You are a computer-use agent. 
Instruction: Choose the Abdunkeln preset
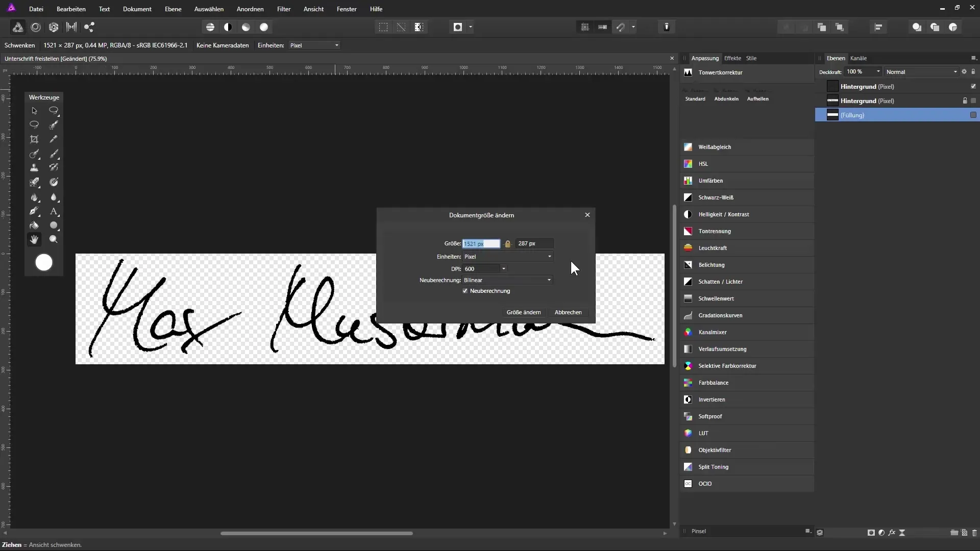click(726, 95)
